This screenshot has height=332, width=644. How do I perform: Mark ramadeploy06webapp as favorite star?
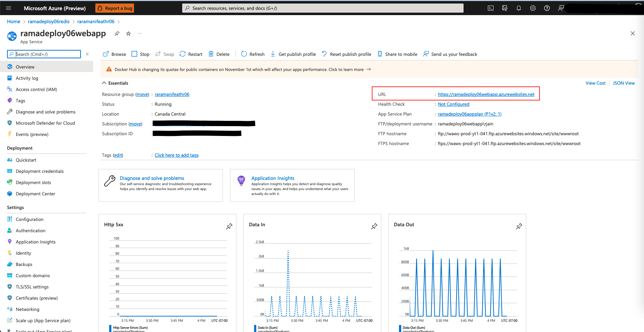click(x=128, y=33)
